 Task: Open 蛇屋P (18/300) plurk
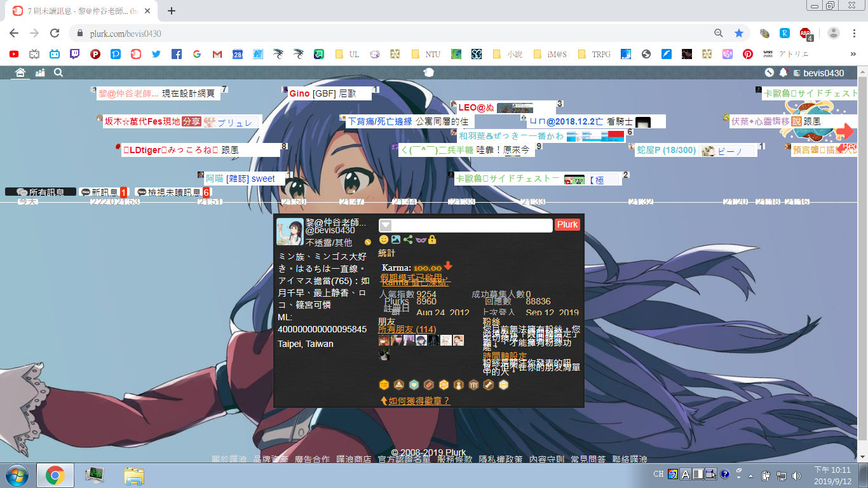pyautogui.click(x=695, y=151)
